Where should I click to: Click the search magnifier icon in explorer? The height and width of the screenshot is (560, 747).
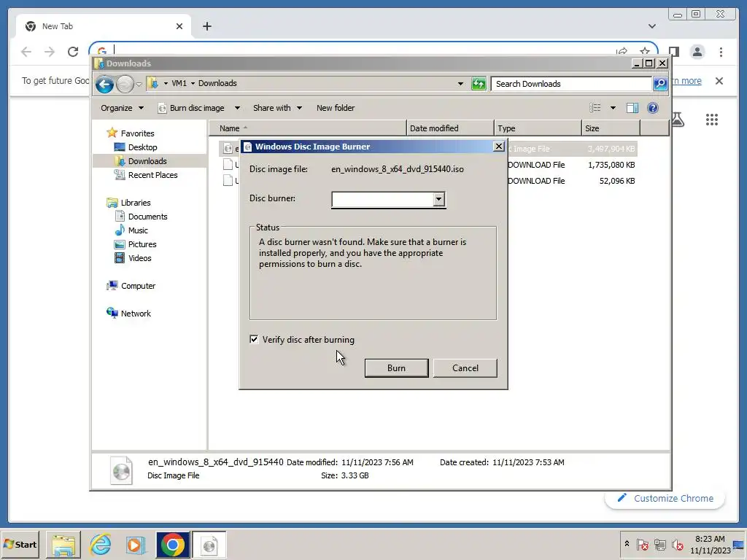click(x=660, y=84)
